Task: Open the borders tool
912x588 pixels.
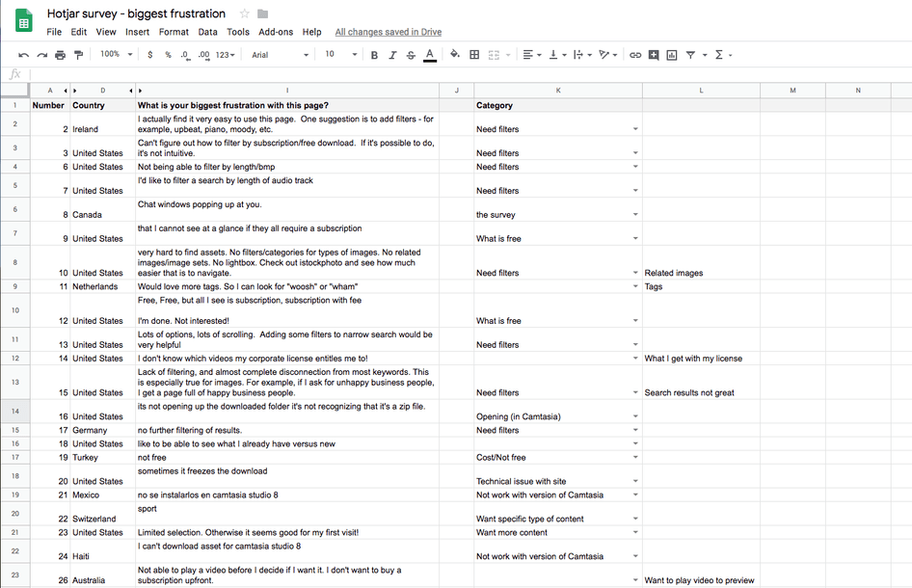Action: [474, 55]
